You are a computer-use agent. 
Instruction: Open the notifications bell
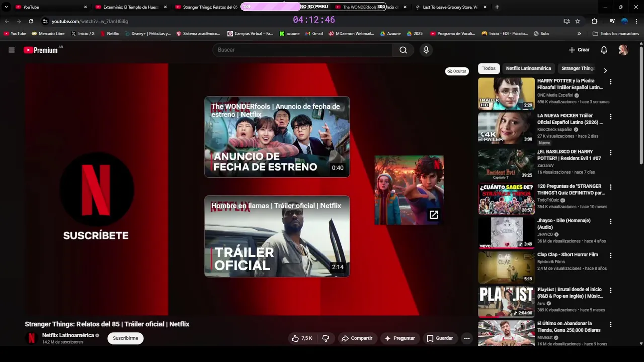[x=604, y=50]
